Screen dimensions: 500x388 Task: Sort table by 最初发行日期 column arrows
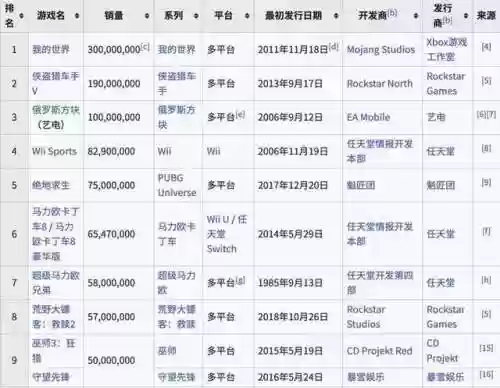click(336, 16)
